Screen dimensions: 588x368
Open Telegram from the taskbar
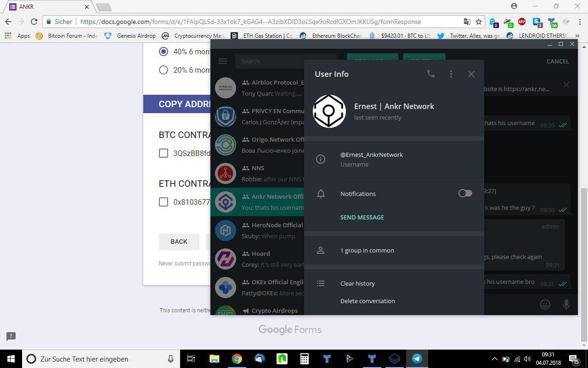coord(417,359)
